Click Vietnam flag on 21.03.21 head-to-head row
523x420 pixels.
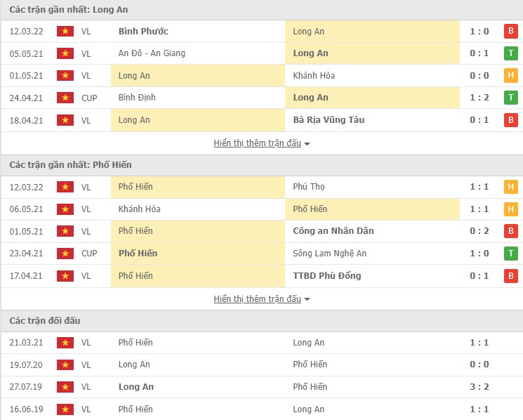65,343
